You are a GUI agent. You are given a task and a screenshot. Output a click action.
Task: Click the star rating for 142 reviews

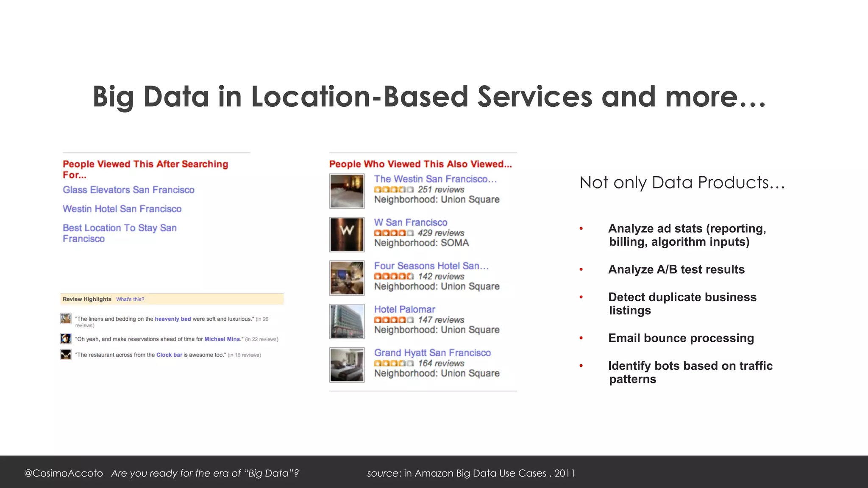[394, 277]
